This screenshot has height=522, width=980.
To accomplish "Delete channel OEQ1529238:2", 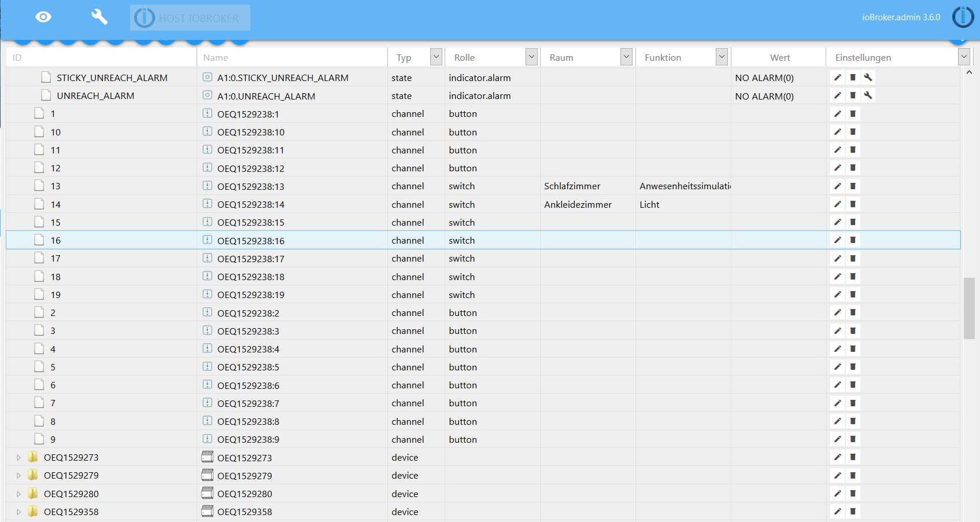I will pyautogui.click(x=853, y=313).
